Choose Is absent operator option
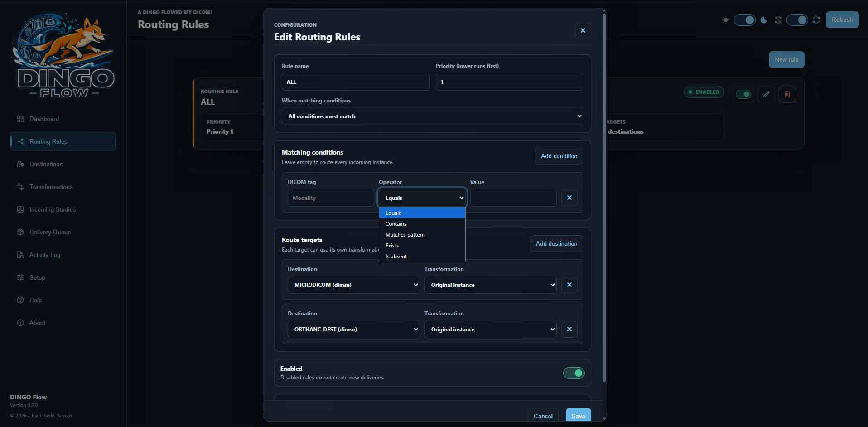This screenshot has width=868, height=427. click(422, 257)
